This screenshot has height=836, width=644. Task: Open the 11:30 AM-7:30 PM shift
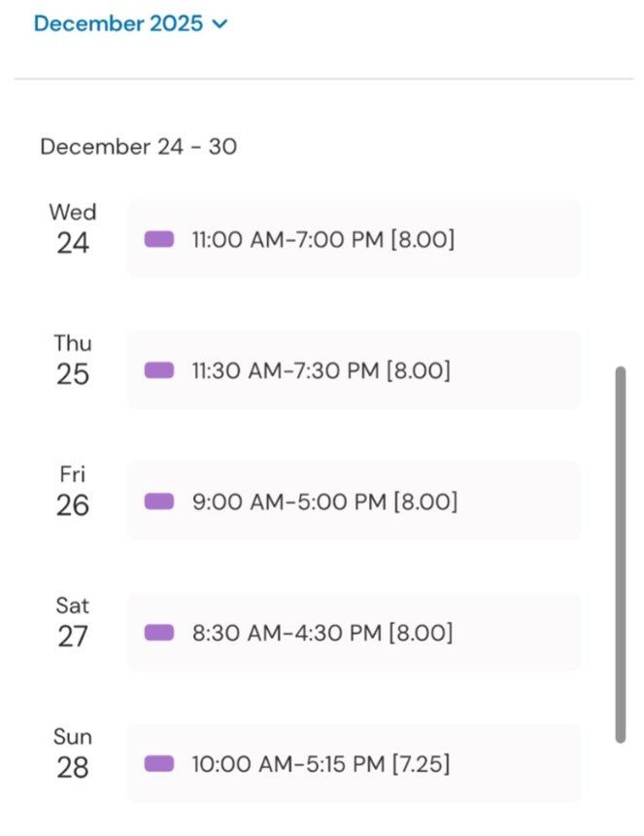coord(354,370)
